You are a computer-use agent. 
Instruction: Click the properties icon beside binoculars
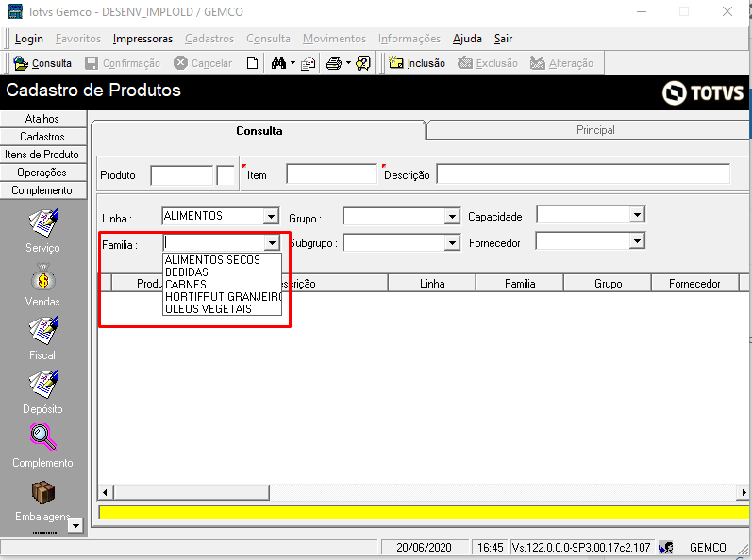tap(308, 63)
